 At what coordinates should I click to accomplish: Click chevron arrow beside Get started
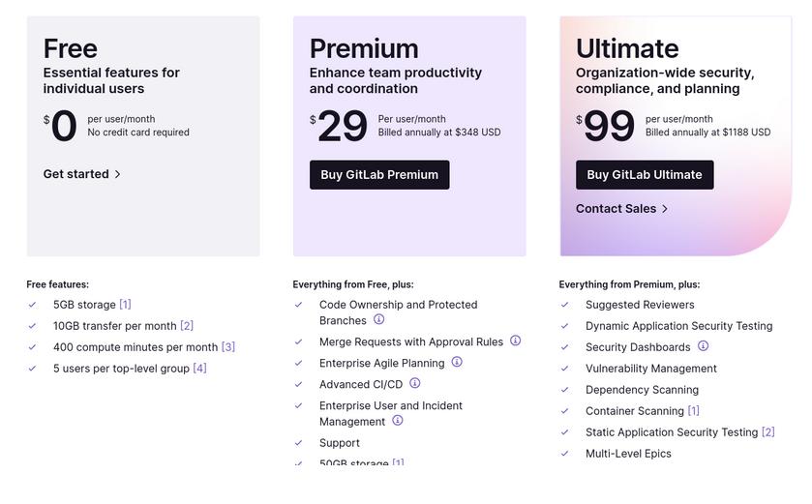coord(118,174)
